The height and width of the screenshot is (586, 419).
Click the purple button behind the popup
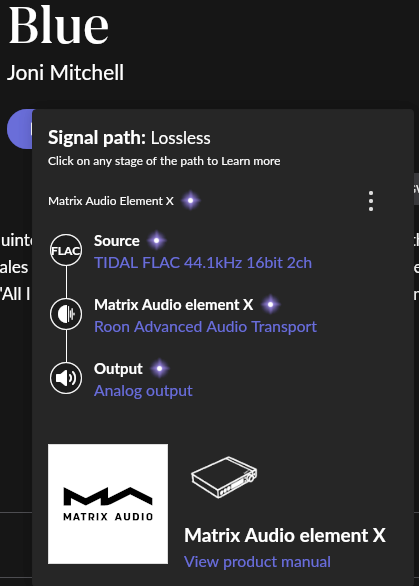(x=20, y=129)
